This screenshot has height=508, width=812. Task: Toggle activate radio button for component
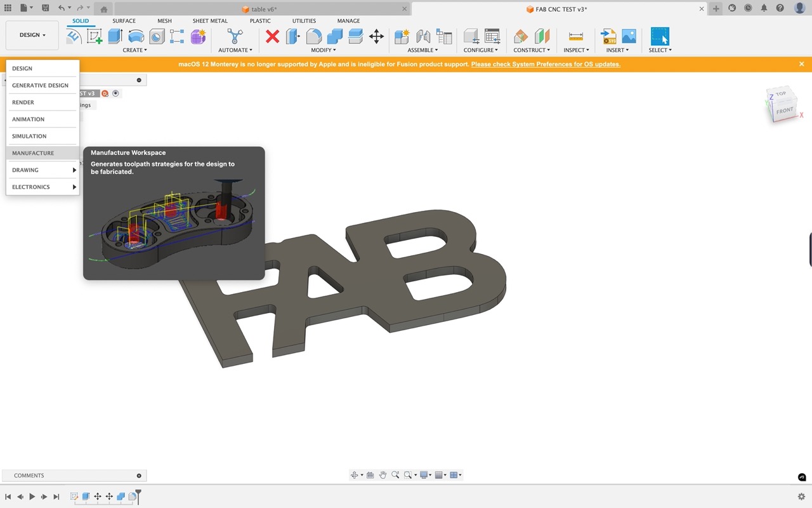115,93
